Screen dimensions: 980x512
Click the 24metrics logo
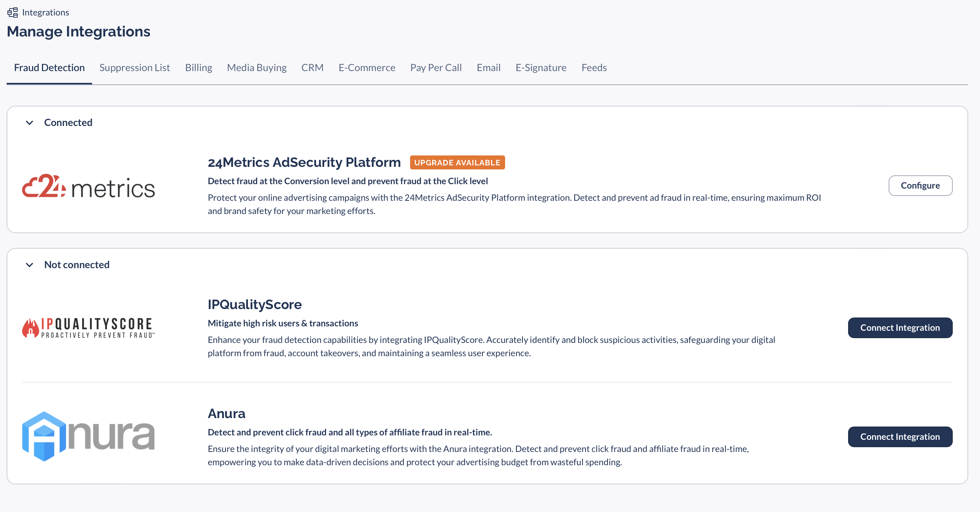click(88, 186)
